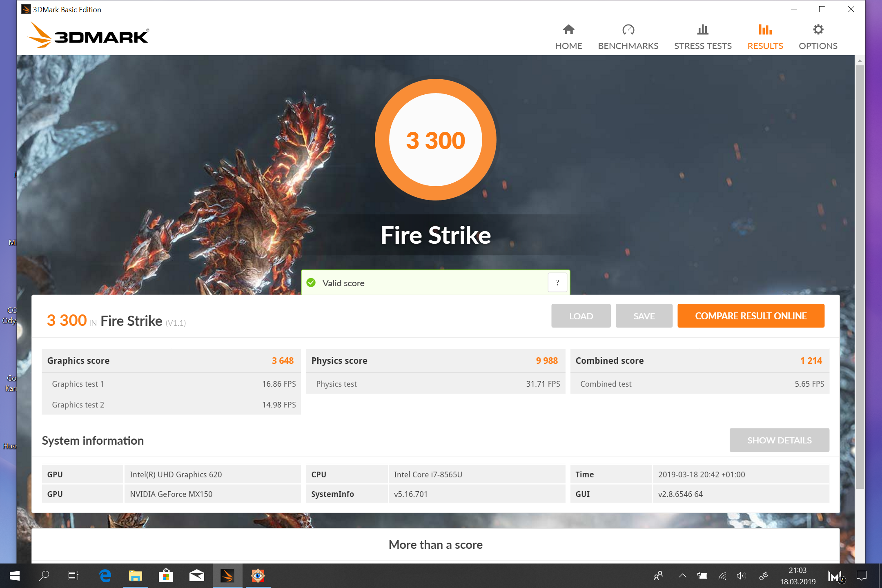Image resolution: width=882 pixels, height=588 pixels.
Task: Click the Time value 2019-03-18 20:42
Action: [702, 474]
